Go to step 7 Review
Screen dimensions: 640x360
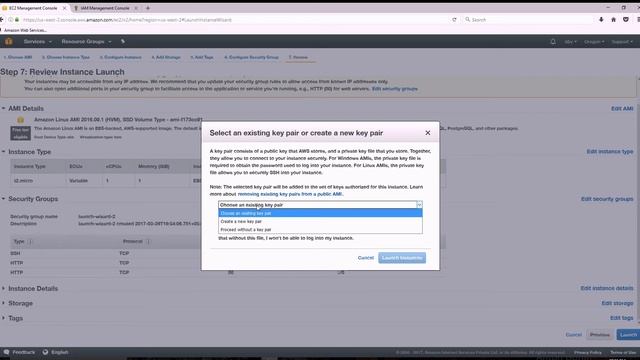298,57
